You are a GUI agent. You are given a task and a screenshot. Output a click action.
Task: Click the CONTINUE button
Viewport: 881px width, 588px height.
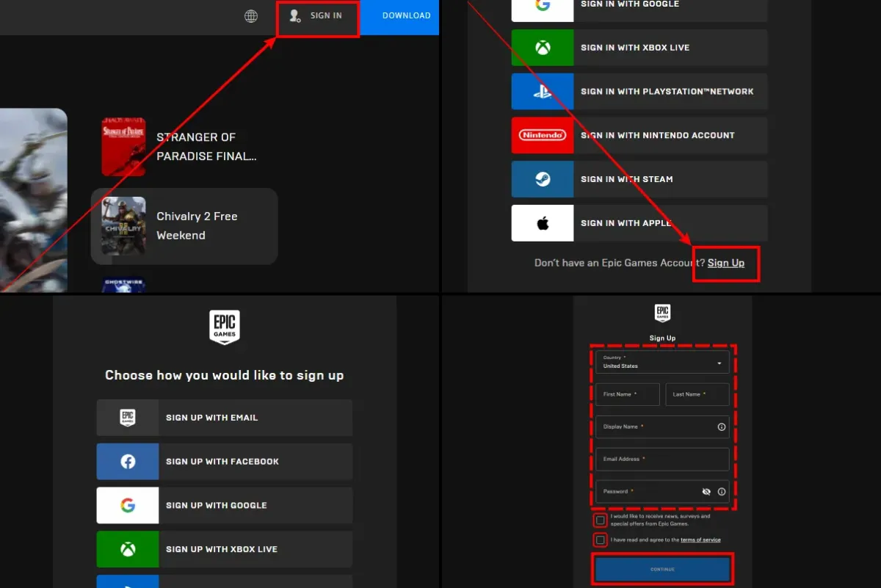coord(662,570)
